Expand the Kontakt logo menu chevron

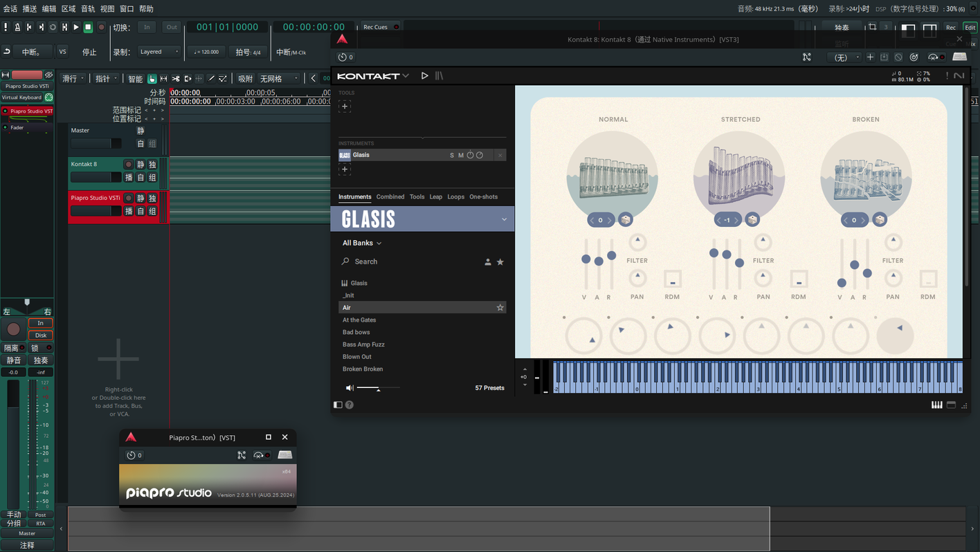pyautogui.click(x=406, y=75)
